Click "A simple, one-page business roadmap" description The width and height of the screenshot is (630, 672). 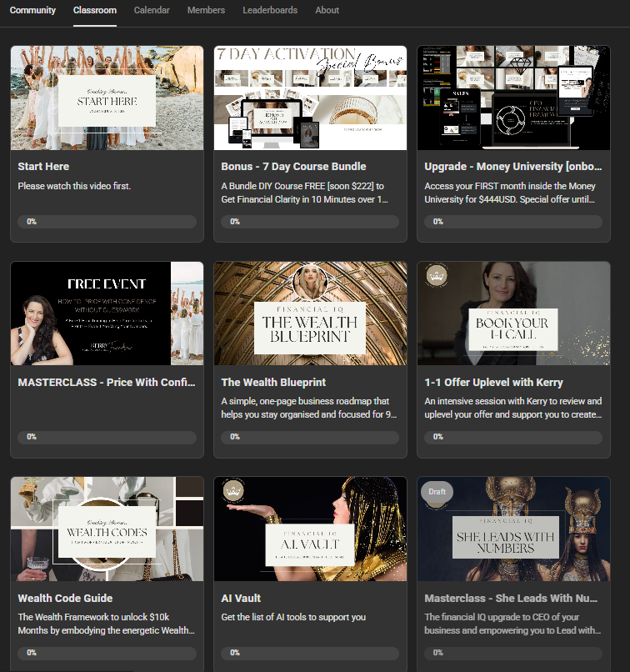click(x=309, y=408)
